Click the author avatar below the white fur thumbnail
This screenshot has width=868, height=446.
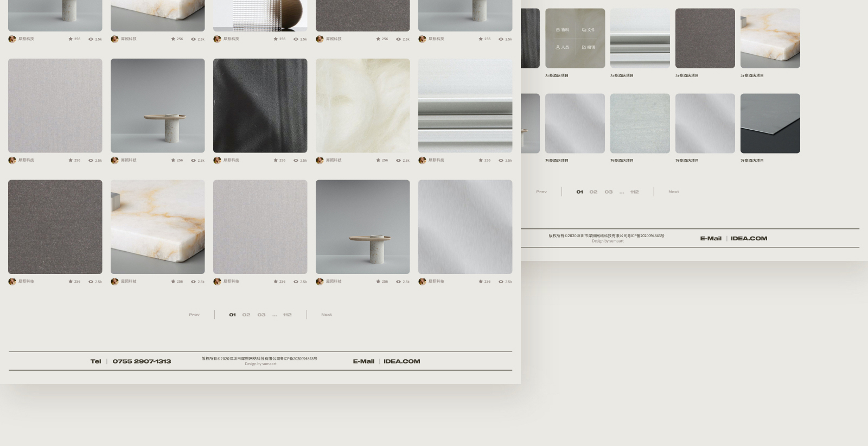point(320,161)
